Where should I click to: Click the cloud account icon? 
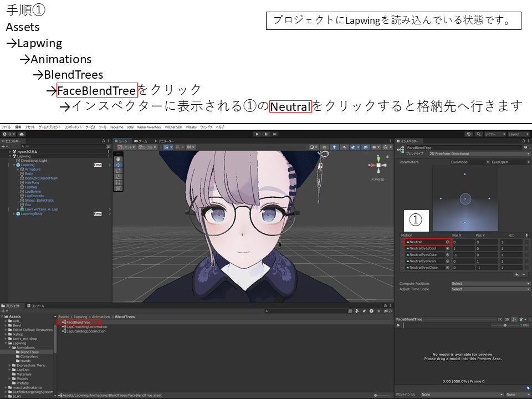(22, 134)
